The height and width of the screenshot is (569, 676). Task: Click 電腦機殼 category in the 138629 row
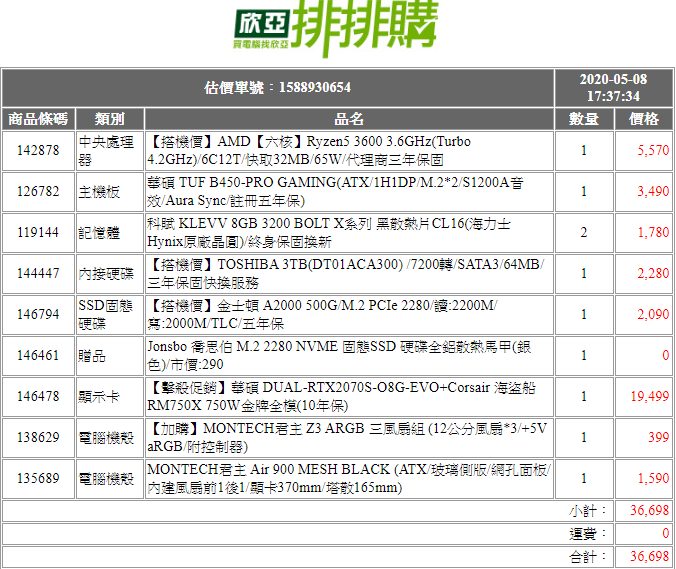pos(110,438)
